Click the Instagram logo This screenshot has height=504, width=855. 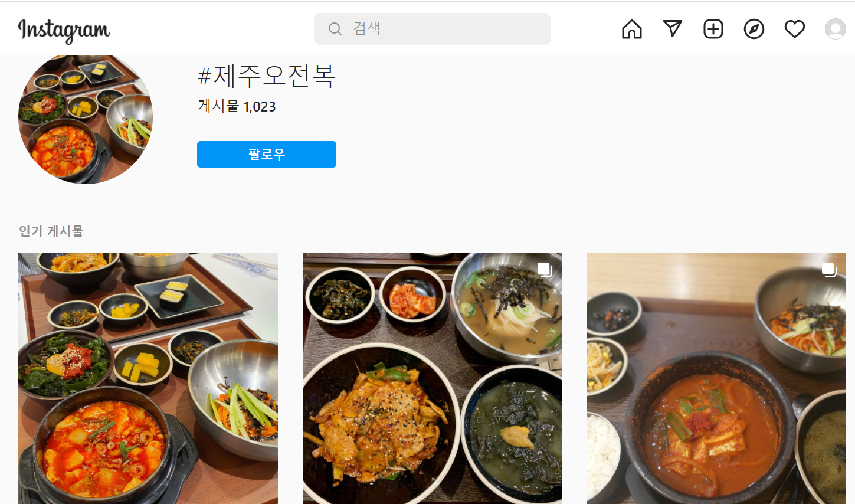click(x=64, y=30)
